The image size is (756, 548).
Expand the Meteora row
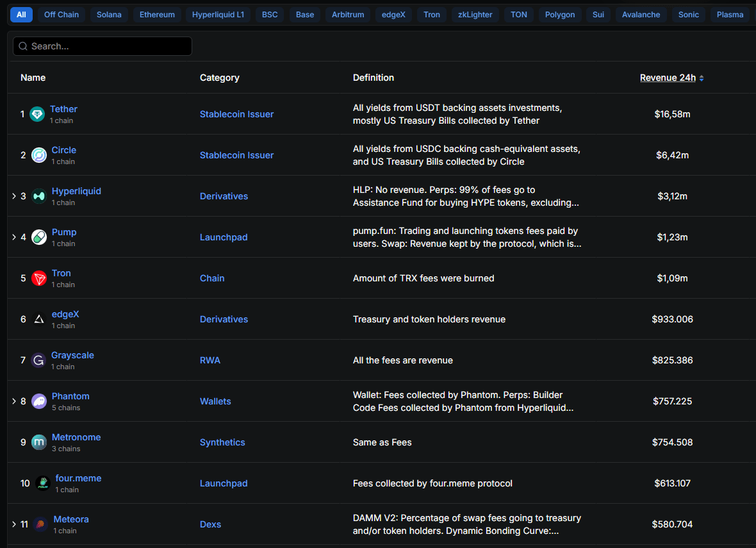point(14,524)
